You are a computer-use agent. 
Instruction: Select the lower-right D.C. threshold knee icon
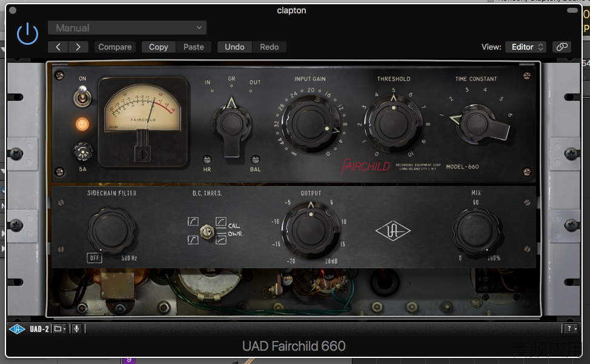click(x=221, y=239)
